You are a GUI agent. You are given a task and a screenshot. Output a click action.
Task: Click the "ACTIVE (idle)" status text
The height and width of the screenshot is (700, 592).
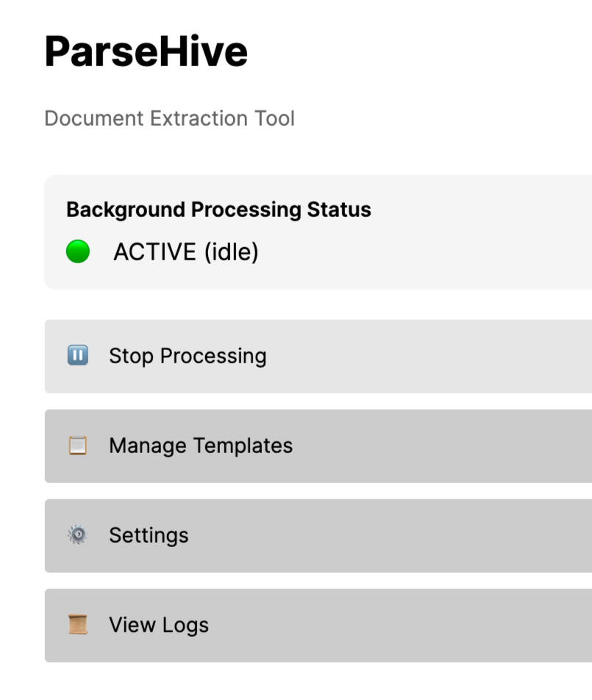coord(185,252)
